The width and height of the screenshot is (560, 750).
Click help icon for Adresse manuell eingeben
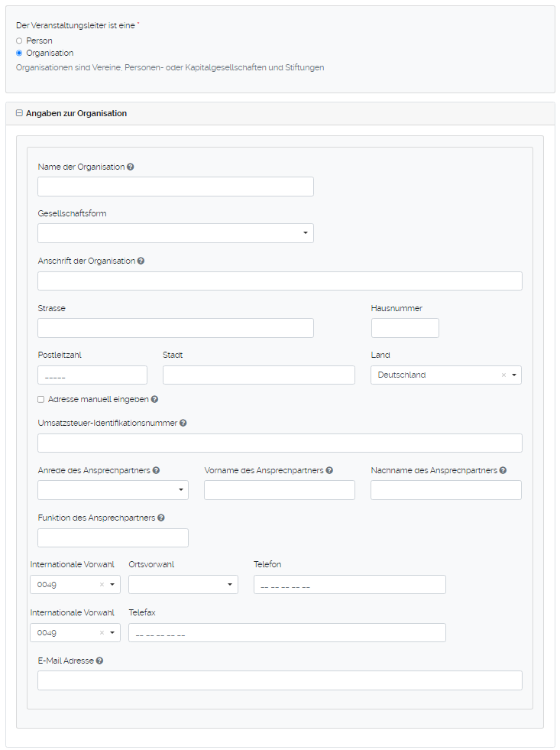(155, 399)
